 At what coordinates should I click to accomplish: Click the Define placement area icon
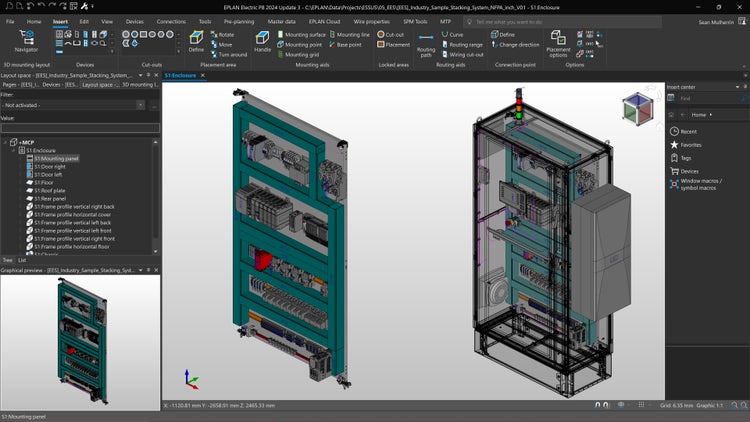[x=196, y=39]
